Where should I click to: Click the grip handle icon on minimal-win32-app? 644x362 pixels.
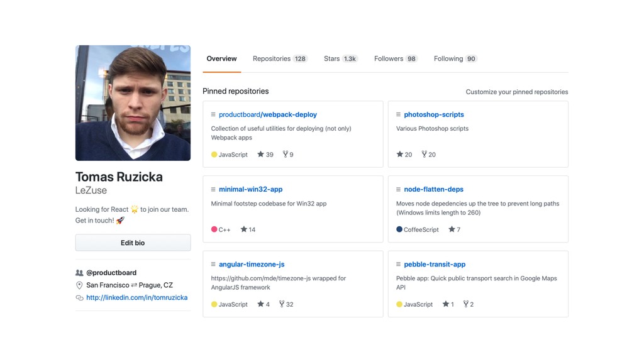click(213, 189)
